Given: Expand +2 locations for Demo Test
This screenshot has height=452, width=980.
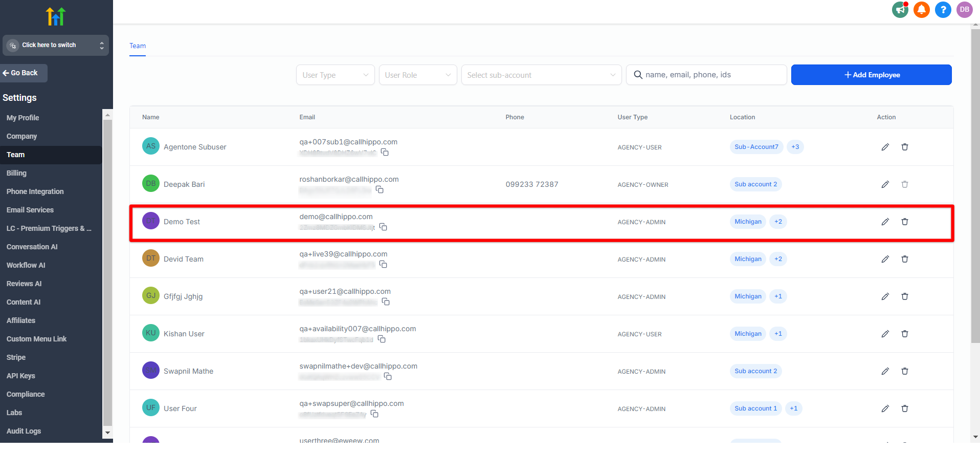Looking at the screenshot, I should click(x=778, y=222).
